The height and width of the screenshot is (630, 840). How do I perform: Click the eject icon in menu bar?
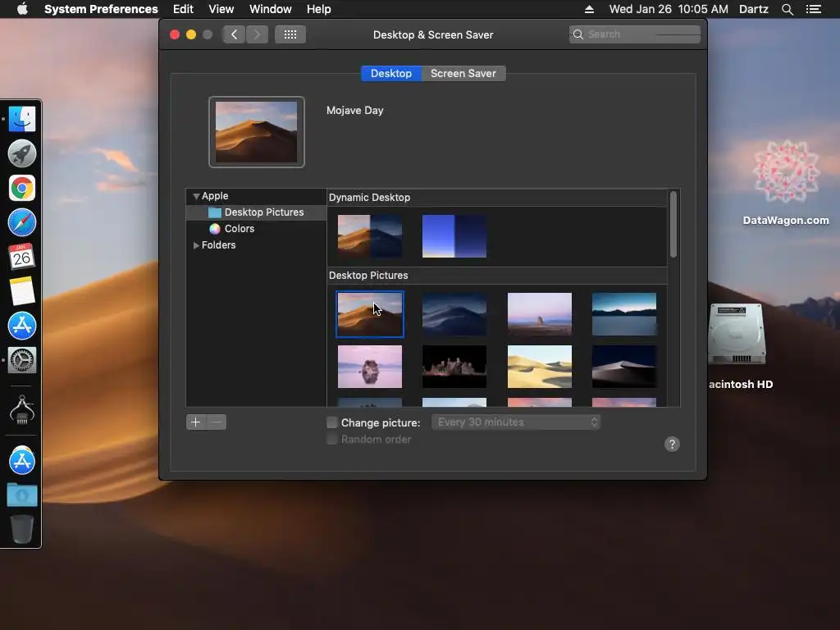pos(589,9)
